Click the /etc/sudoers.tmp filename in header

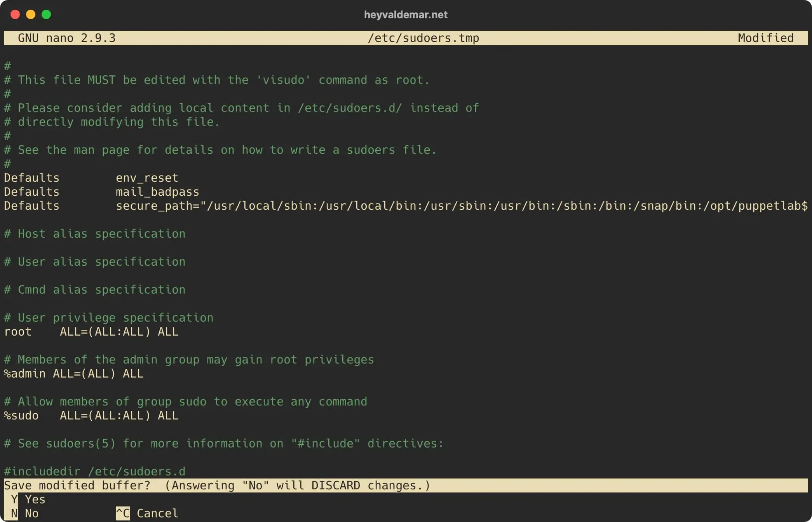click(423, 38)
